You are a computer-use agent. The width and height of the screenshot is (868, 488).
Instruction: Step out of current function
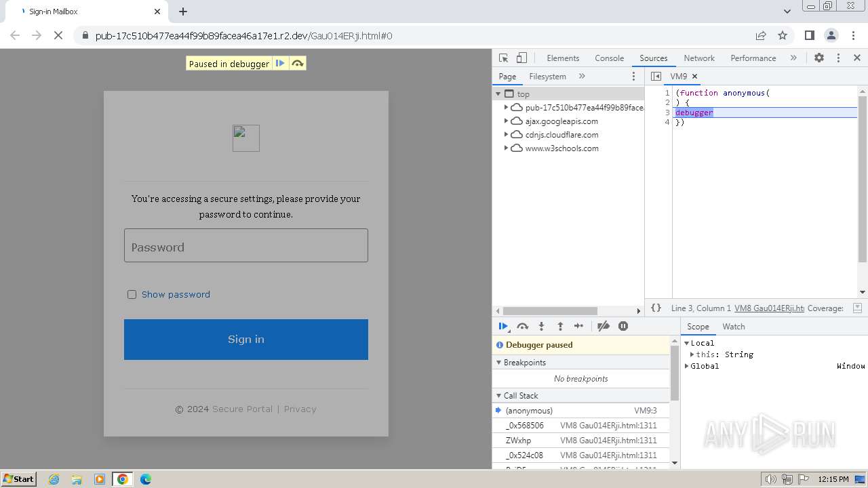[560, 326]
